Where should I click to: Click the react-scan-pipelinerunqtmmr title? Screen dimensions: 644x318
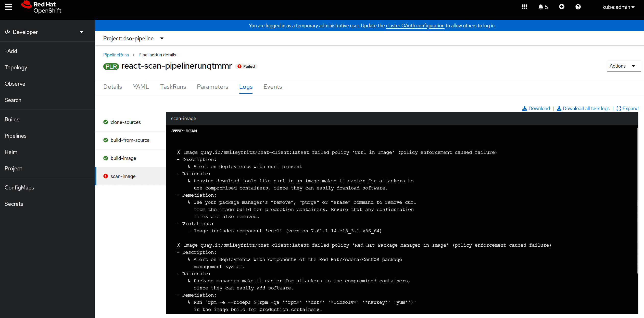tap(176, 66)
